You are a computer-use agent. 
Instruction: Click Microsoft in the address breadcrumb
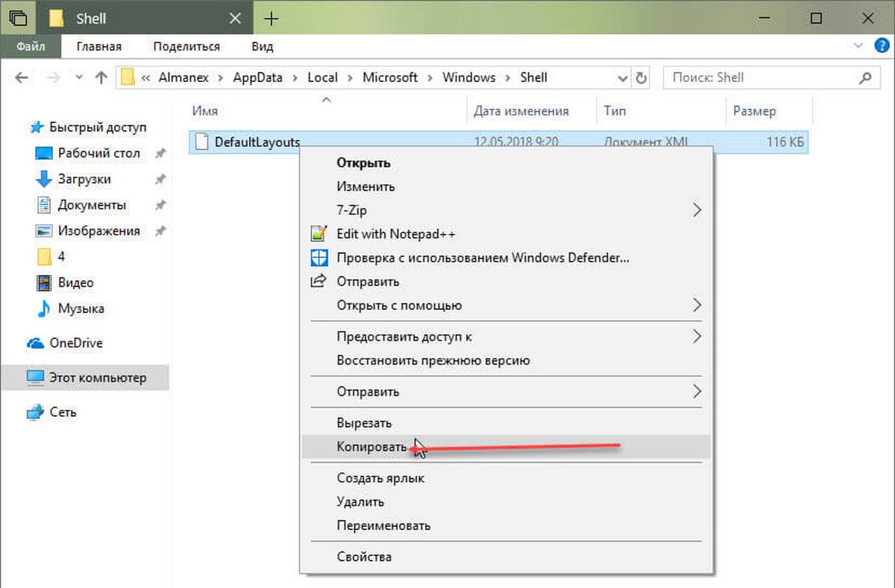click(390, 78)
